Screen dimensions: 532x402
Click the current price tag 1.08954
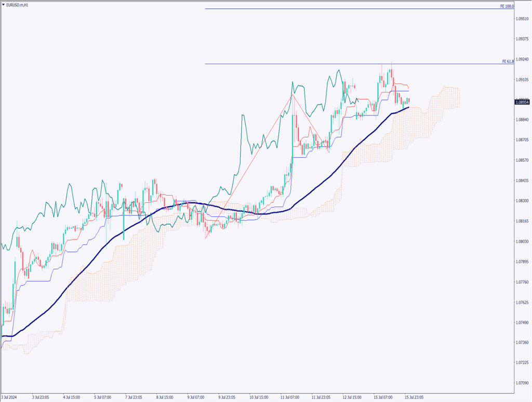523,102
